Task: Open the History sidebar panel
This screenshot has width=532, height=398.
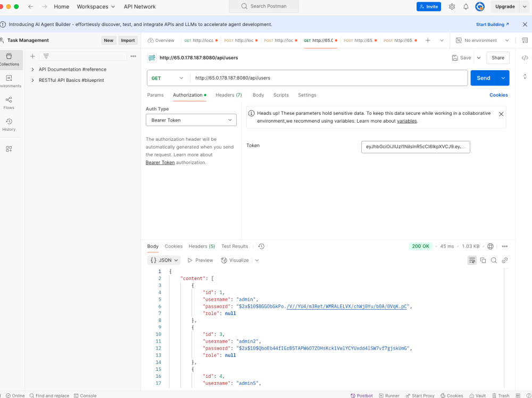Action: 9,125
